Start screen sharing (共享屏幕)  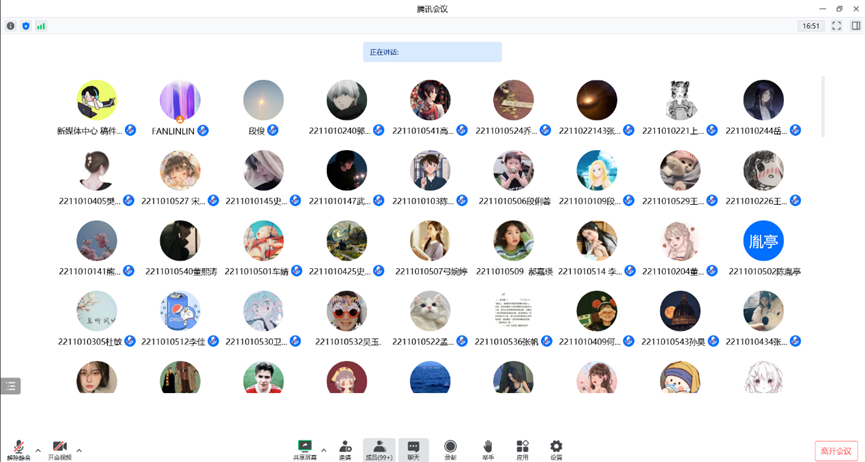[x=305, y=449]
